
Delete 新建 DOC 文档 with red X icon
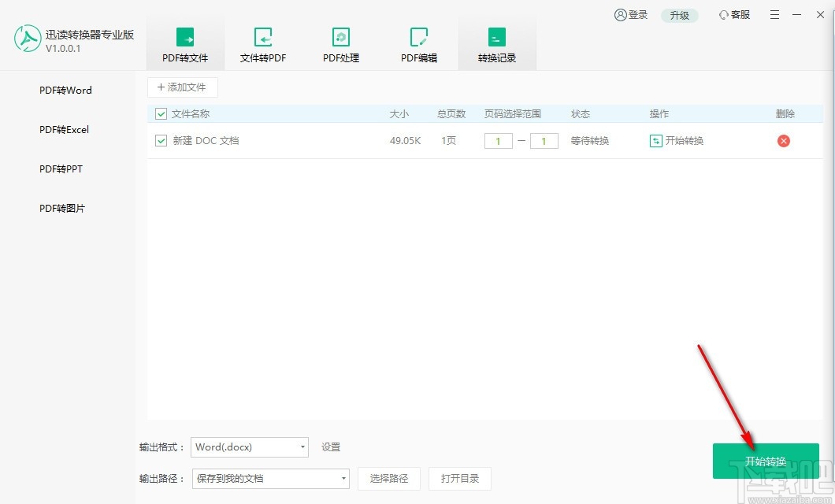(x=784, y=141)
